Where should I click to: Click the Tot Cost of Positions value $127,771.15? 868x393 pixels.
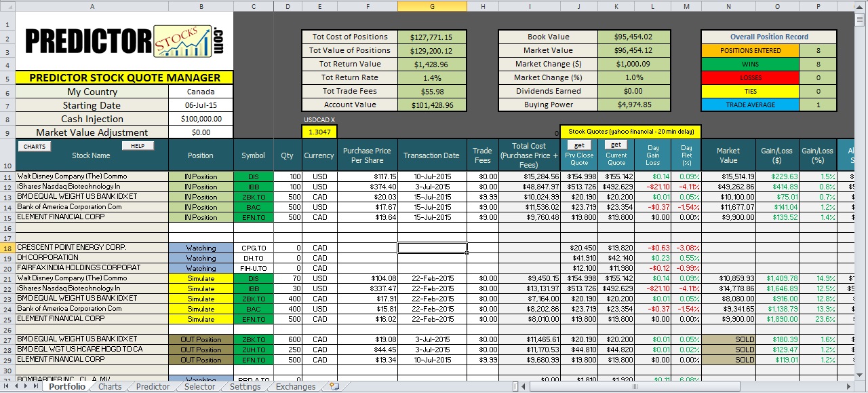click(x=432, y=37)
